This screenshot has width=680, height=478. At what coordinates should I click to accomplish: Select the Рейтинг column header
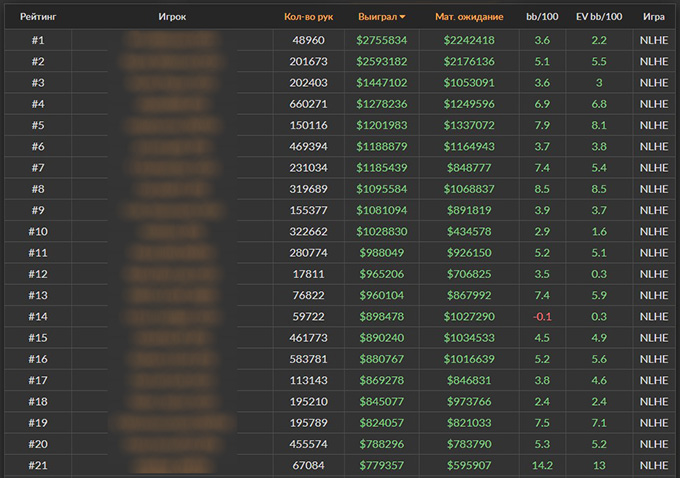tap(37, 17)
